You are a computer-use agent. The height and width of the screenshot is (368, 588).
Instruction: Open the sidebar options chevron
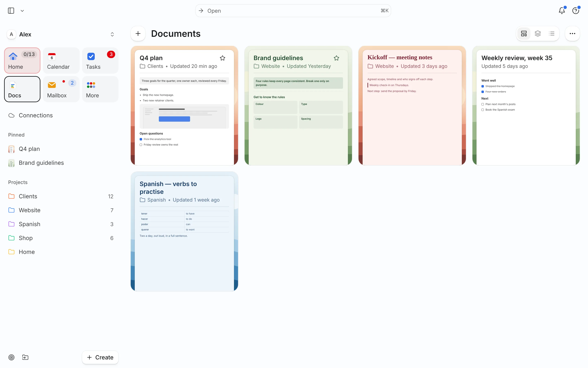pos(22,11)
